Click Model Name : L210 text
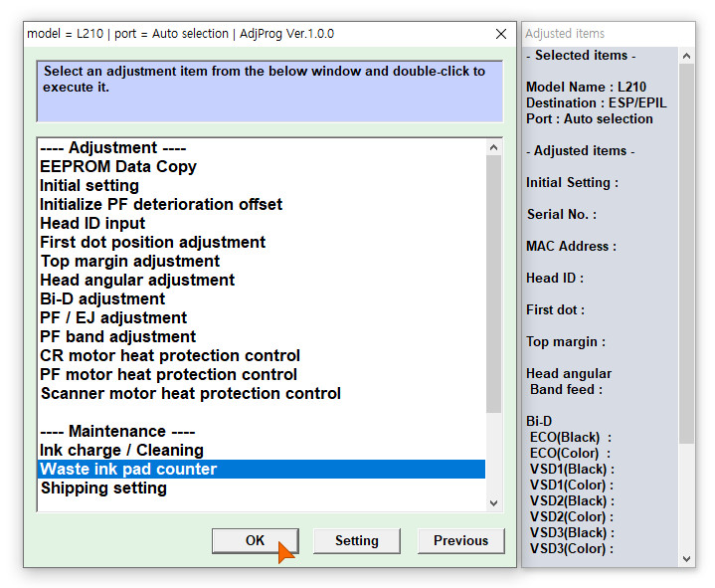The image size is (715, 588). [586, 88]
